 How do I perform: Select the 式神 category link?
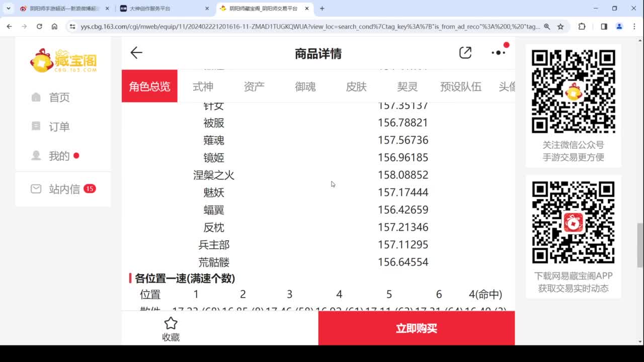203,86
